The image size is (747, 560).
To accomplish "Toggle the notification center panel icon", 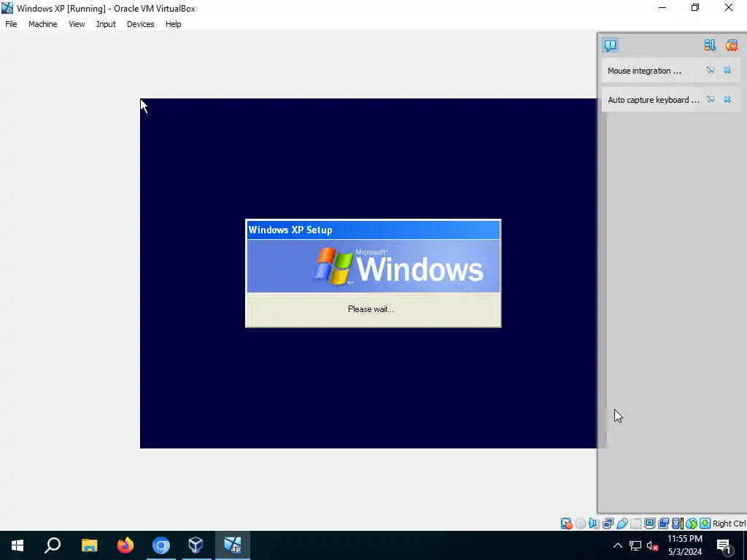I will point(611,45).
